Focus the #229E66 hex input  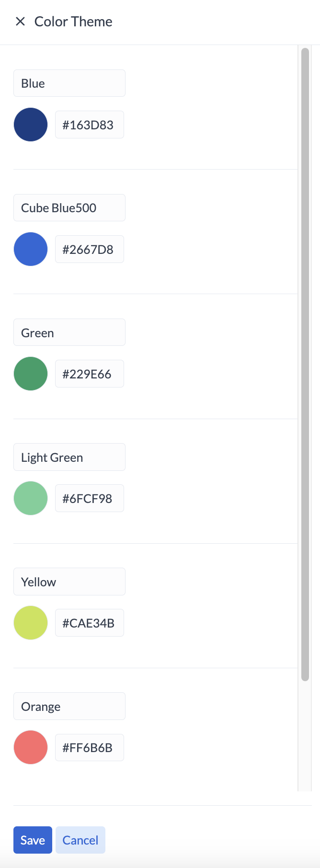coord(90,374)
